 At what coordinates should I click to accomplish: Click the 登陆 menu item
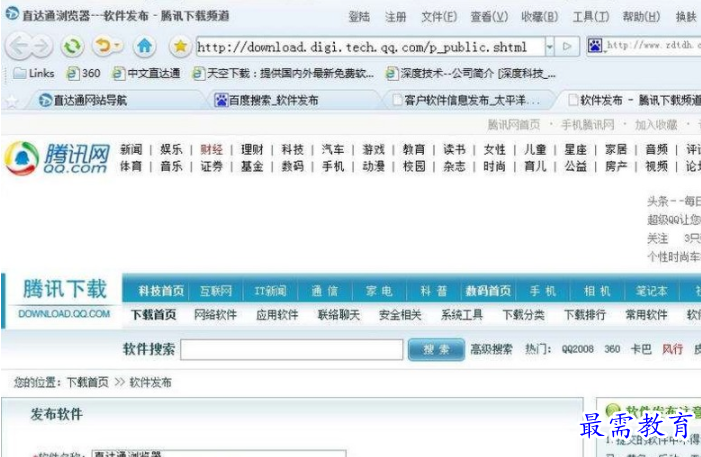click(x=359, y=17)
